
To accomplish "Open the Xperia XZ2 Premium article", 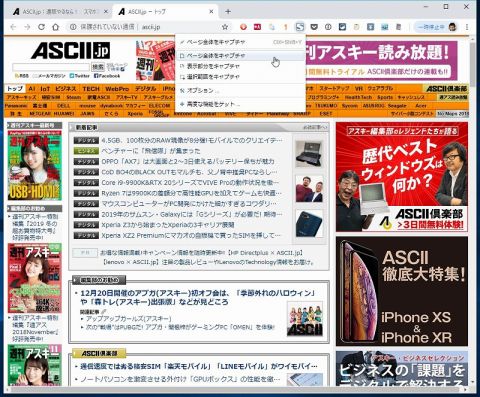I will coord(191,235).
